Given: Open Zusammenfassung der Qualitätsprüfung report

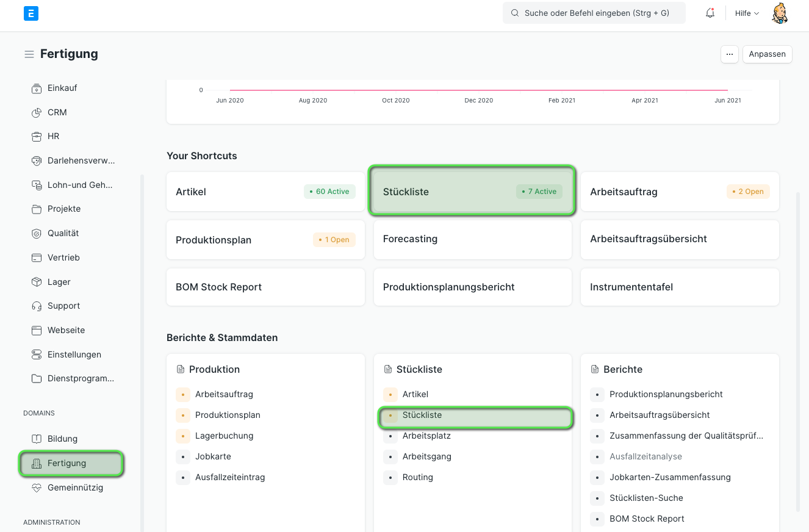Looking at the screenshot, I should (x=686, y=436).
